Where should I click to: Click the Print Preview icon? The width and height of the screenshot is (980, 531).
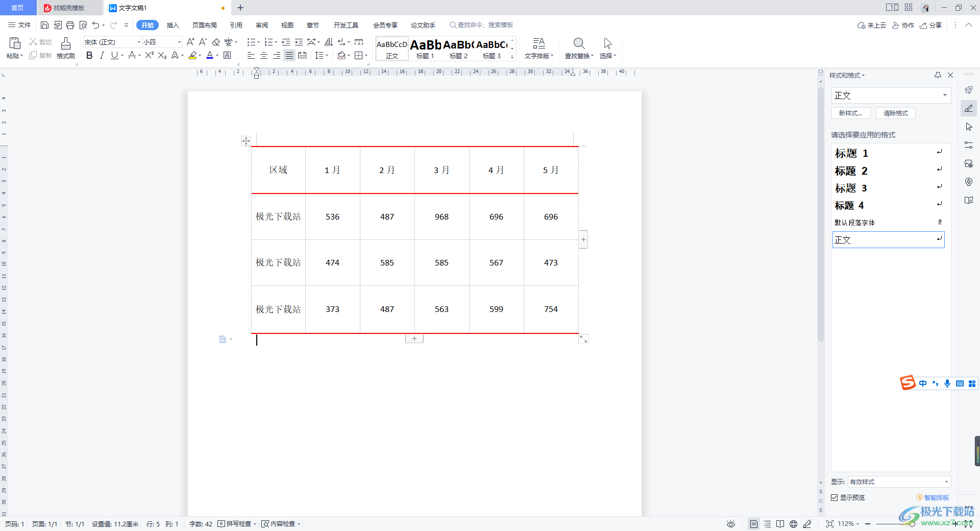click(x=83, y=25)
